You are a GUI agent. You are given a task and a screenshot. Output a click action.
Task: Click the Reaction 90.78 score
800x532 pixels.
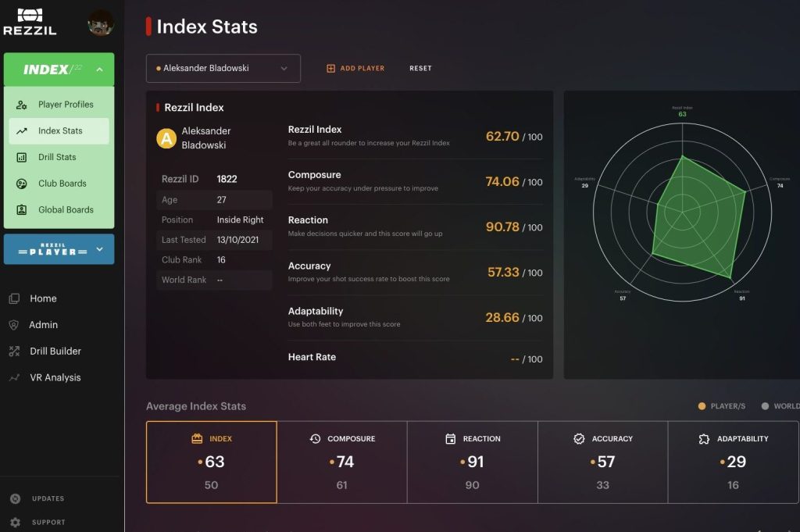click(502, 227)
